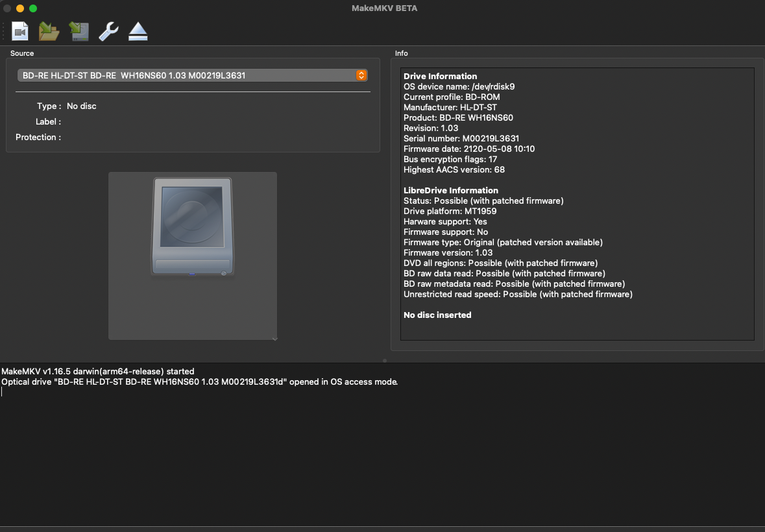Expand the disclosure triangle below the drive image

(274, 338)
